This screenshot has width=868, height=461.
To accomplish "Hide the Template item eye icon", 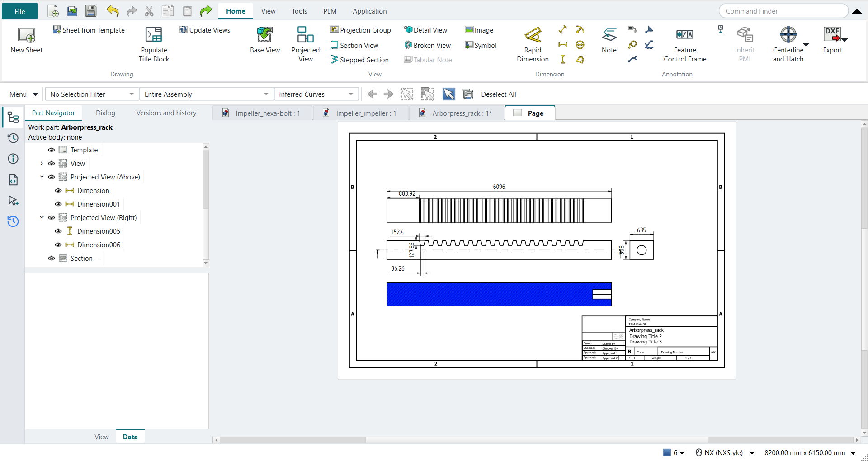I will coord(52,150).
